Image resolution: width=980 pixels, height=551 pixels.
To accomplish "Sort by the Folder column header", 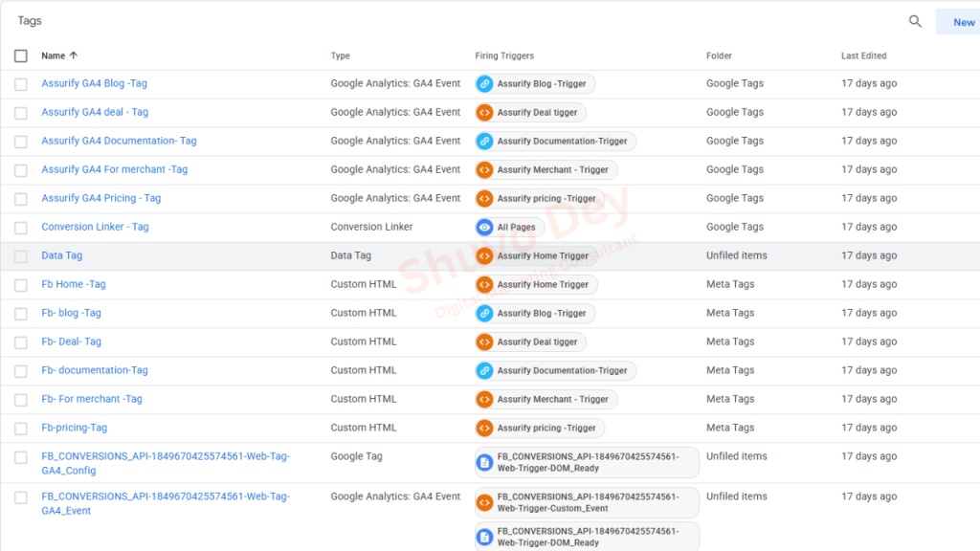I will click(x=719, y=55).
